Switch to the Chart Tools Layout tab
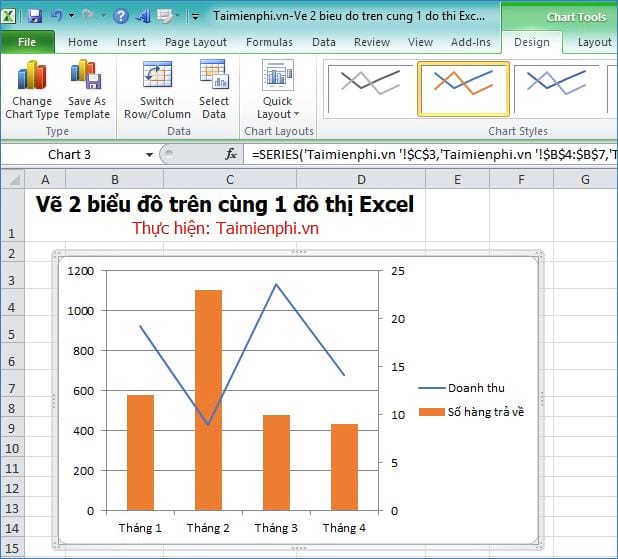The height and width of the screenshot is (559, 618). tap(594, 42)
